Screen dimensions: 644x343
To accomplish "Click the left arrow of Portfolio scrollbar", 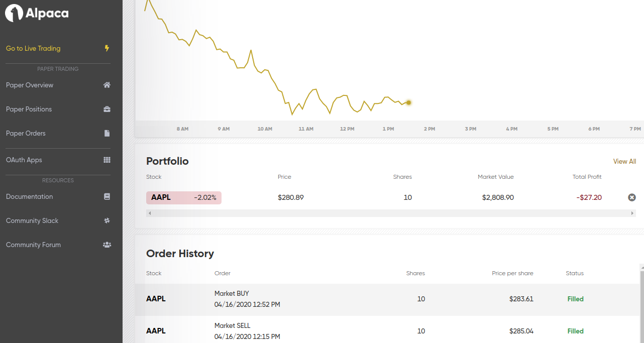I will (150, 213).
